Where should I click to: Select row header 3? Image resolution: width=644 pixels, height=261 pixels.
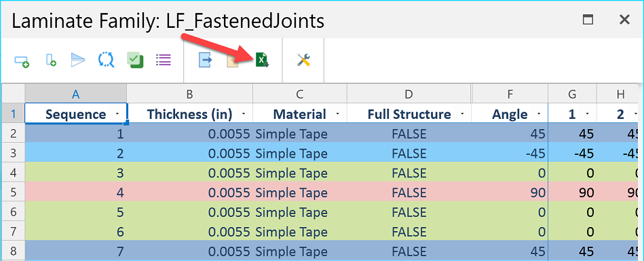pyautogui.click(x=13, y=153)
